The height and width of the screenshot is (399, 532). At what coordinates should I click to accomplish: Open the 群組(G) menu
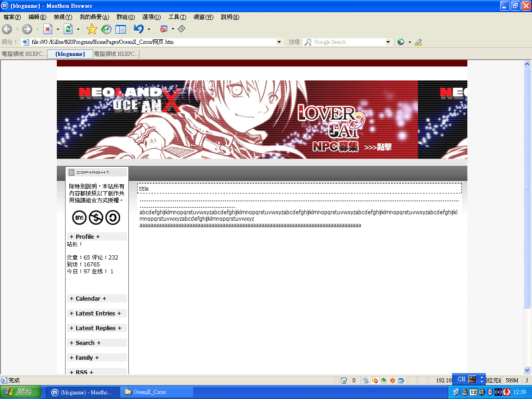point(126,17)
